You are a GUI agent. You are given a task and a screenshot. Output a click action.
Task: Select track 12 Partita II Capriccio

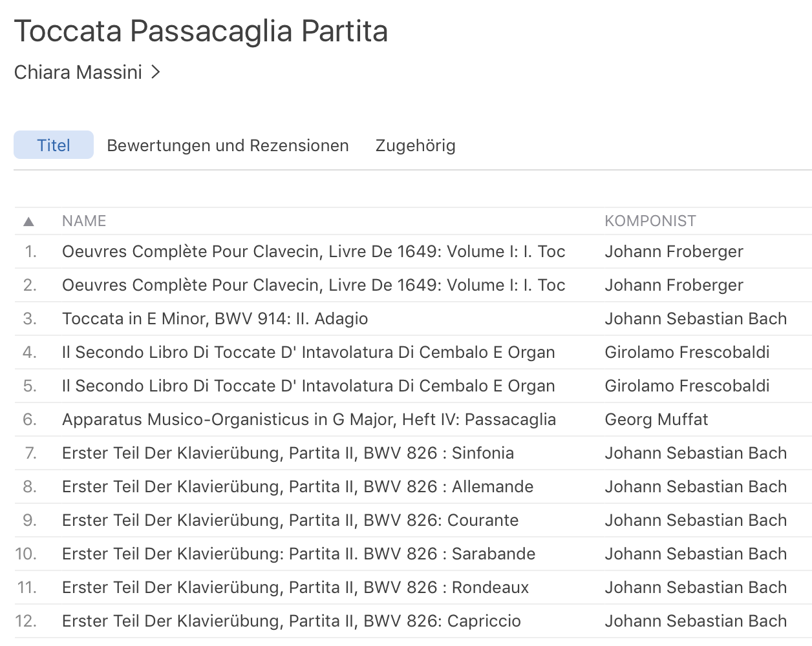[291, 621]
